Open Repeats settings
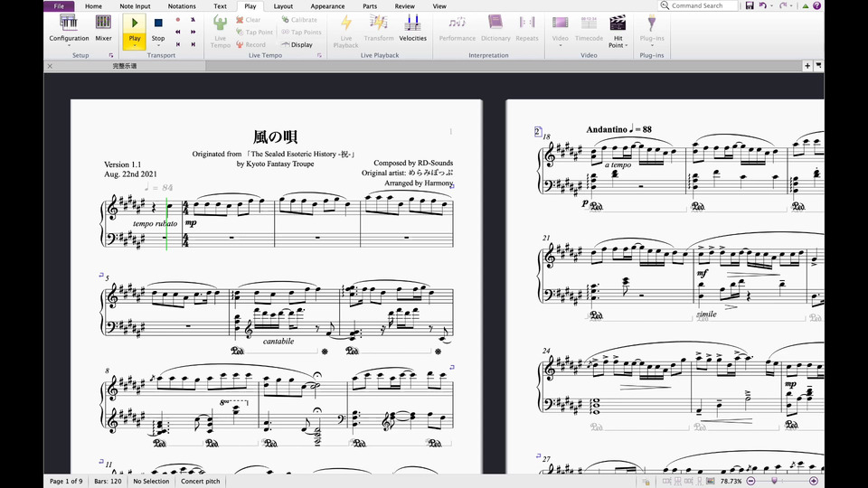This screenshot has width=868, height=488. pos(527,28)
